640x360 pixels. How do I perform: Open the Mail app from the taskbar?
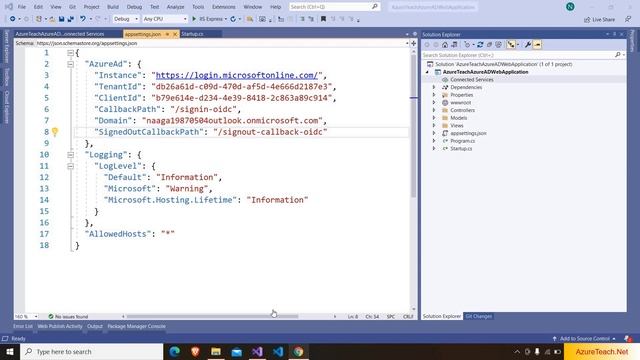(236, 351)
